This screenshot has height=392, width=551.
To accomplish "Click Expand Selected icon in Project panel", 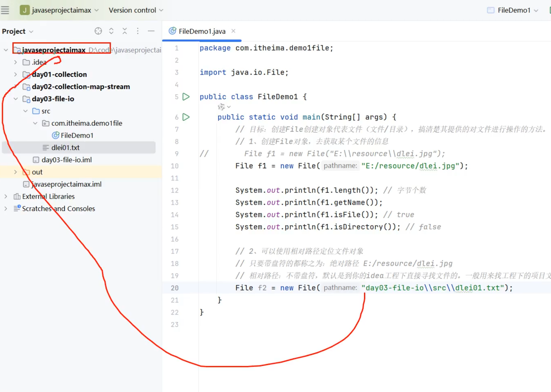I will point(111,31).
